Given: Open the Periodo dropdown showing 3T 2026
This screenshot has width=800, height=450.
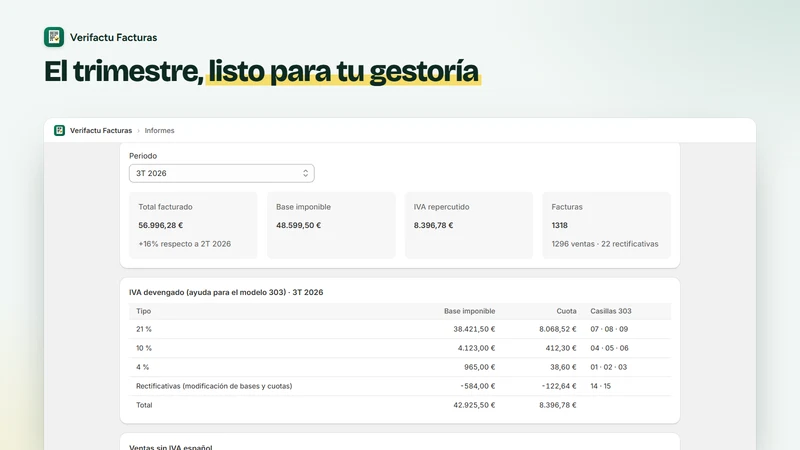Looking at the screenshot, I should tap(221, 173).
